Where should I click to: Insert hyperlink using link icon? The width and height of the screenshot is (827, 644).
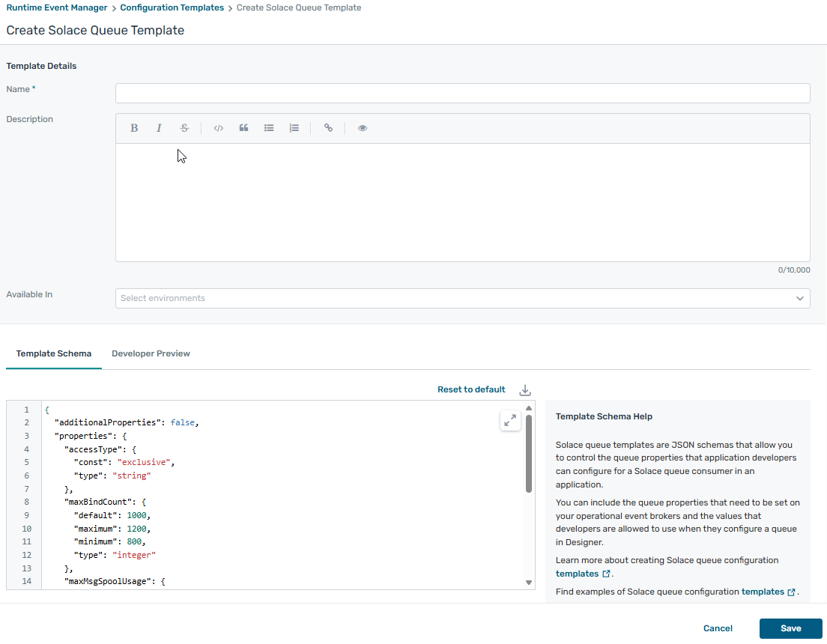coord(328,128)
